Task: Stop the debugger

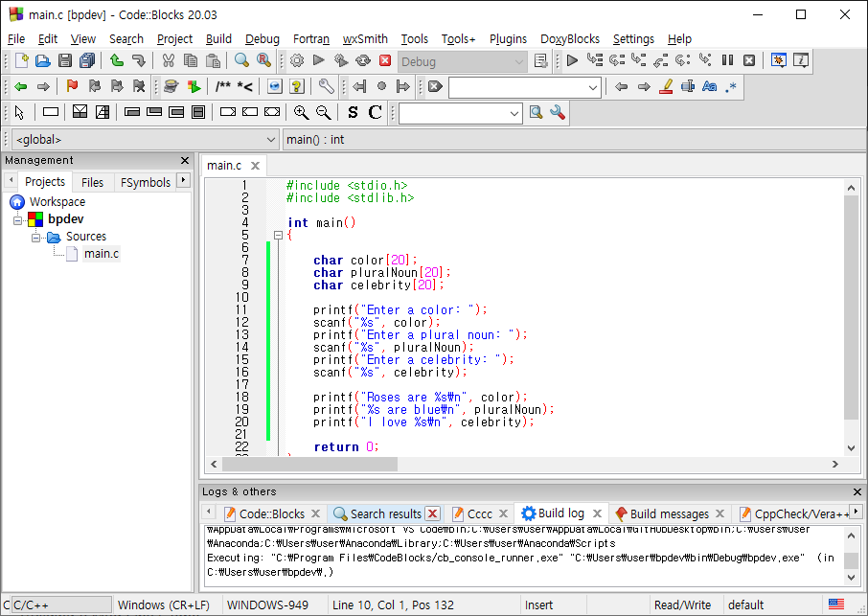Action: point(749,60)
